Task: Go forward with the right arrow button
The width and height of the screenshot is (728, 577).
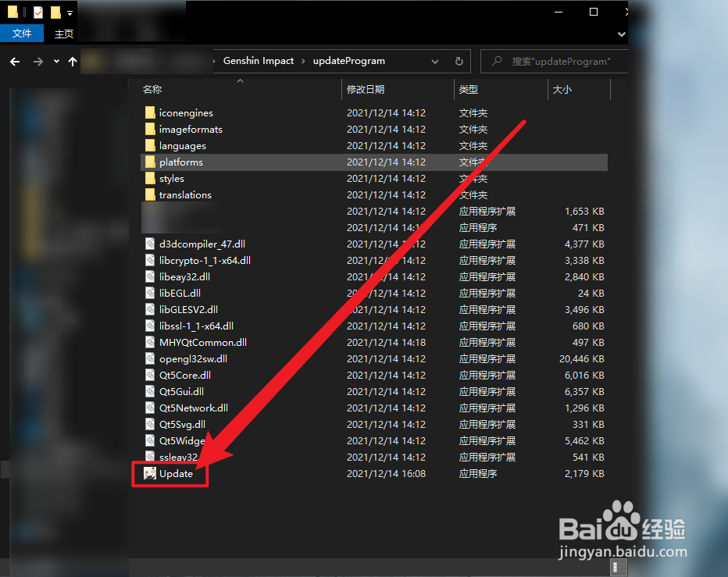Action: pyautogui.click(x=38, y=61)
